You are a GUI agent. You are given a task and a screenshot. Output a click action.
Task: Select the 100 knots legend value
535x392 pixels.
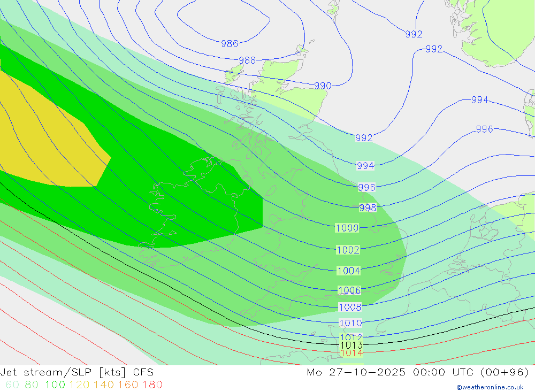click(x=55, y=385)
